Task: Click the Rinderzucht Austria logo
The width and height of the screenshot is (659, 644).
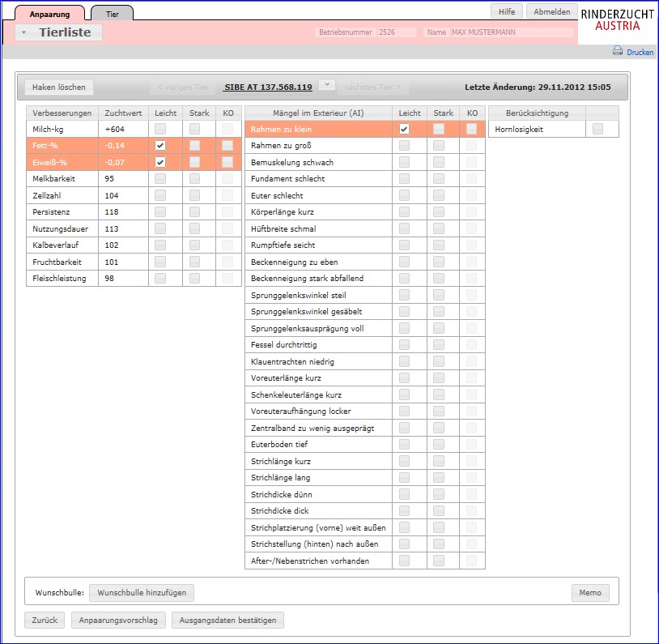Action: pos(617,19)
